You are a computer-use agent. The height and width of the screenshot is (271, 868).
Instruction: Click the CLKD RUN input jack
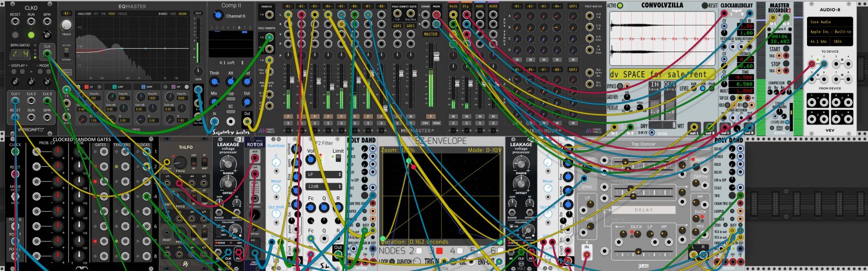31,21
